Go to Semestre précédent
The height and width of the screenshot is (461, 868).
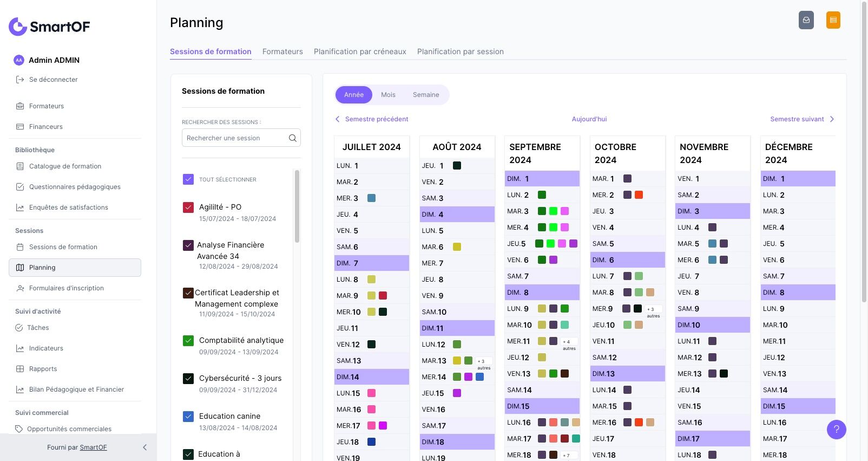tap(372, 119)
